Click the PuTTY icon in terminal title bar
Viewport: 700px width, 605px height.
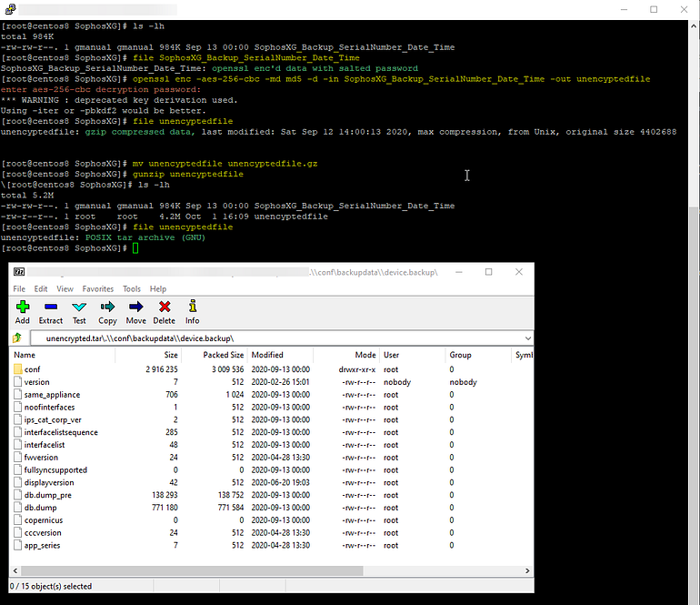(10, 9)
